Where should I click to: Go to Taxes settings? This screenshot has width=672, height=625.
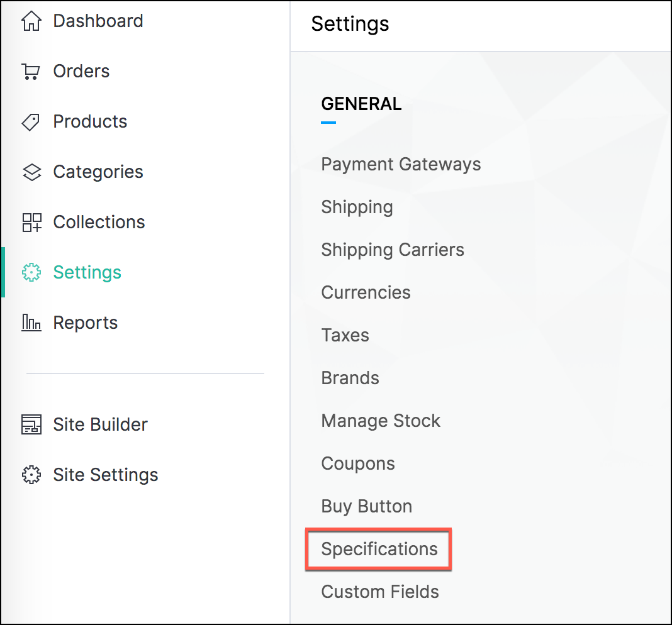(x=345, y=335)
